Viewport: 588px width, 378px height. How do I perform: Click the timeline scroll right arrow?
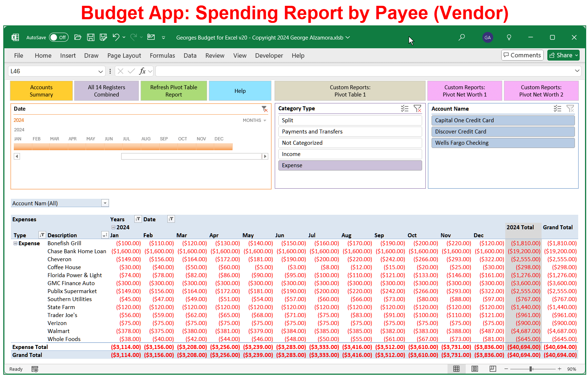265,156
